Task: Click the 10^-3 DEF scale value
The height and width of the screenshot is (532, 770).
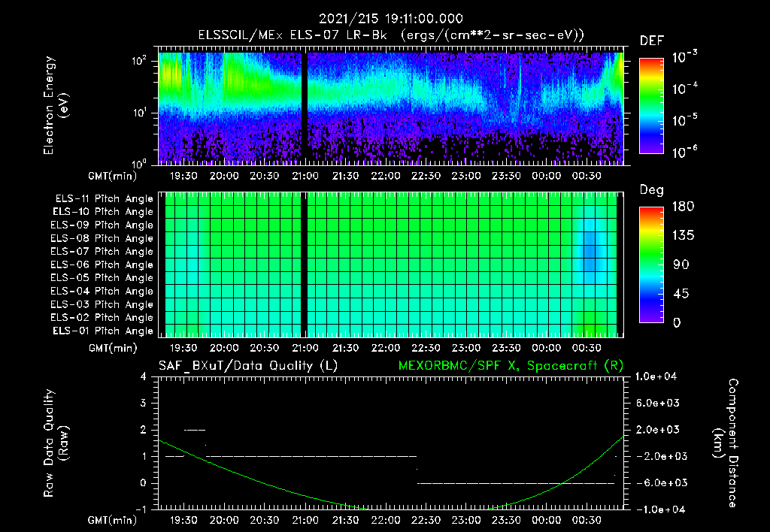Action: (684, 57)
